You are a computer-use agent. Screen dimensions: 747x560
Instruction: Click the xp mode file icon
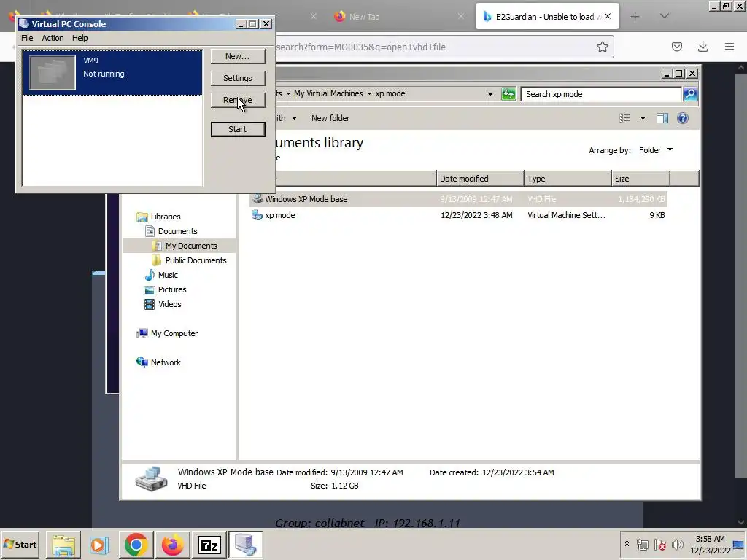pyautogui.click(x=258, y=215)
